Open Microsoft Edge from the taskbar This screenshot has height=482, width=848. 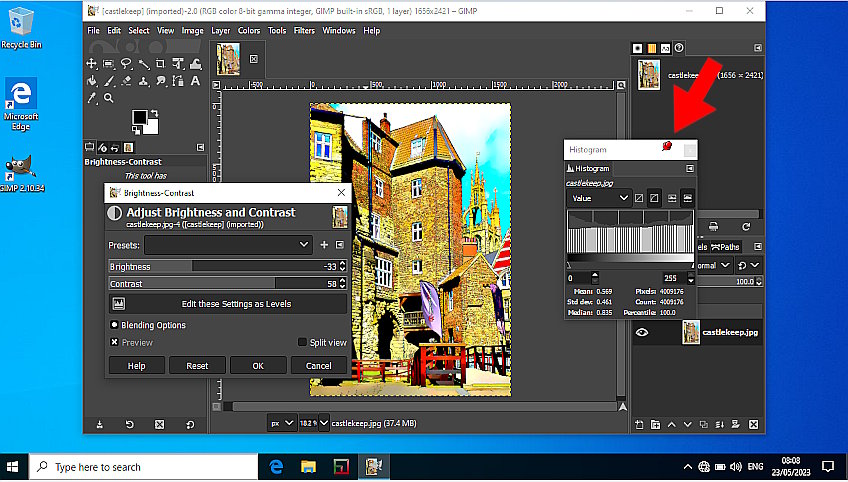[x=277, y=466]
